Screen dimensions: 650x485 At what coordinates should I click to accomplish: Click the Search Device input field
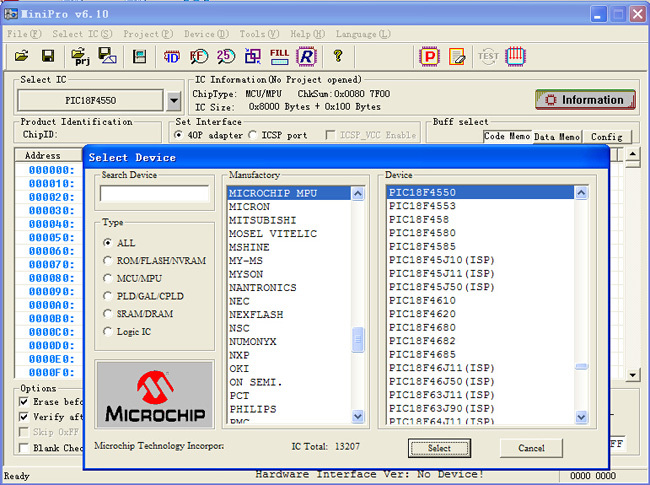(x=154, y=194)
